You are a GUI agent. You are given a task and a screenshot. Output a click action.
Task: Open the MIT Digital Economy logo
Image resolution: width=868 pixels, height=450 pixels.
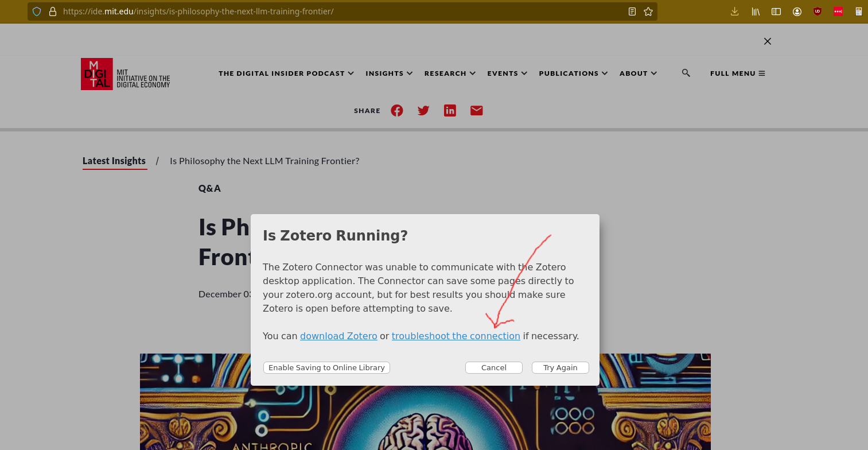coord(126,74)
